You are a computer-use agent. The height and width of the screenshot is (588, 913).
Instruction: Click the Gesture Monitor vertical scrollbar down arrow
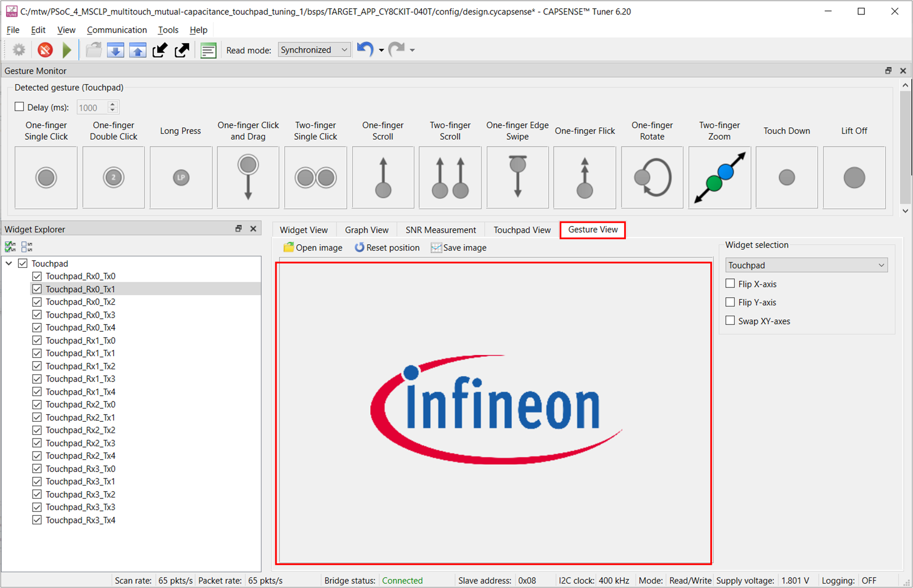point(905,210)
